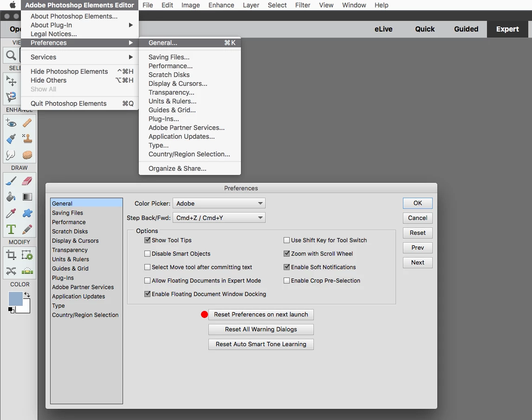Select the Eraser tool
The height and width of the screenshot is (420, 532).
27,181
